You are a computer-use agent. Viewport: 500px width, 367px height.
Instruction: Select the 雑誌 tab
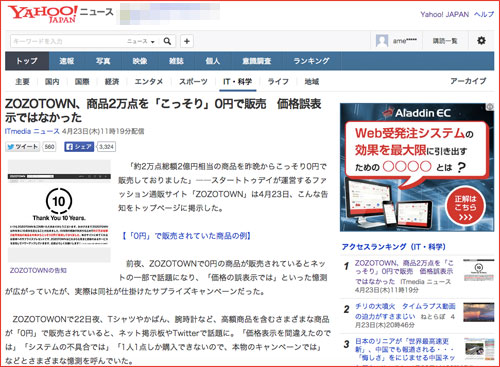click(176, 61)
